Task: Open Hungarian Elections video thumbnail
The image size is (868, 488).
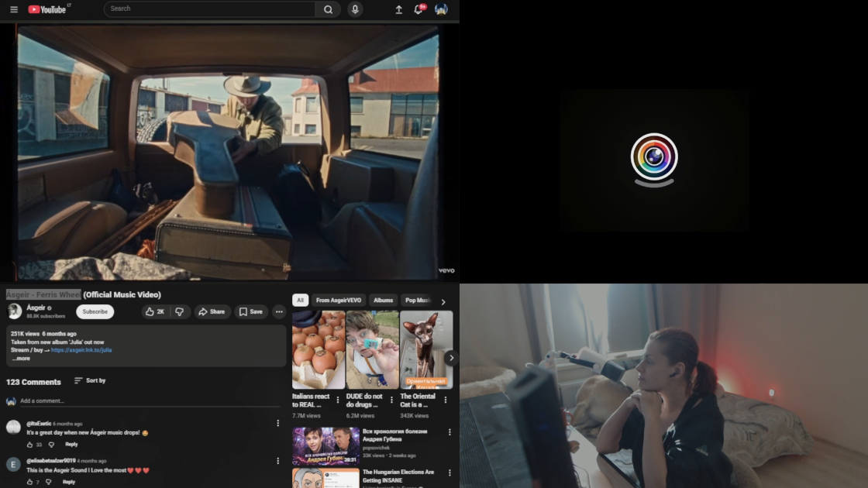Action: tap(325, 478)
